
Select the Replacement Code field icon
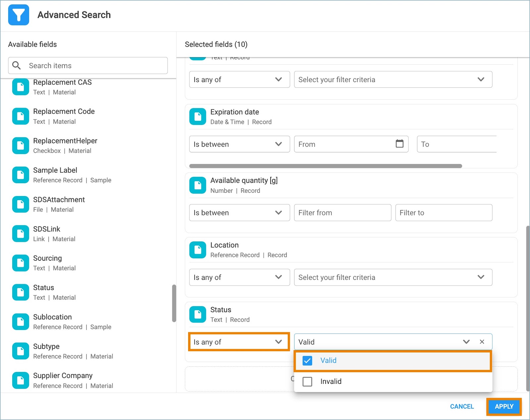click(x=21, y=116)
